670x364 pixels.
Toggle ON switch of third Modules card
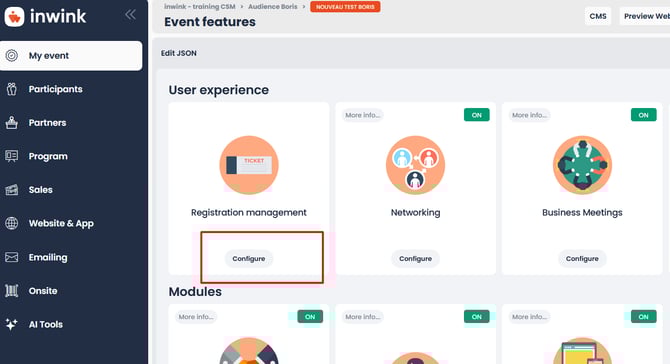click(x=644, y=317)
